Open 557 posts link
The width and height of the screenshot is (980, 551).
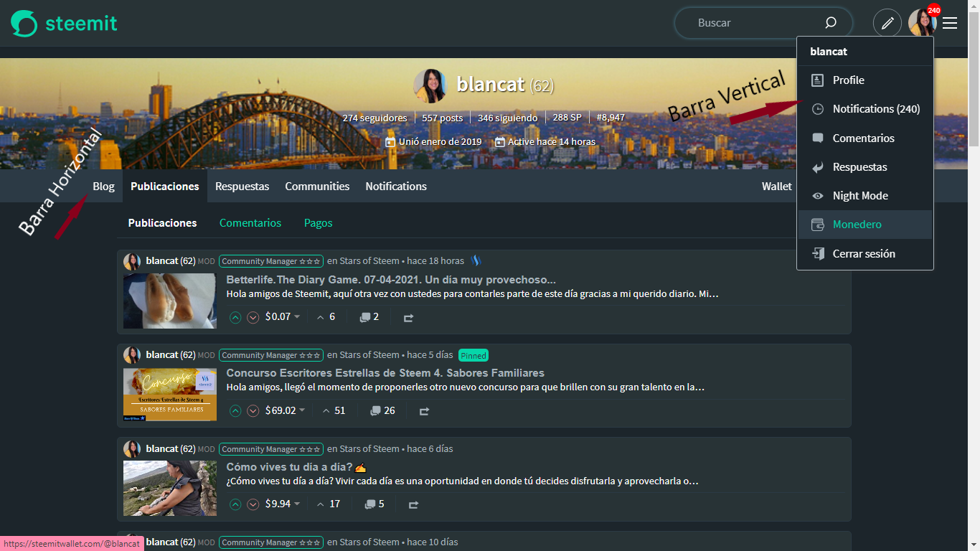tap(442, 118)
